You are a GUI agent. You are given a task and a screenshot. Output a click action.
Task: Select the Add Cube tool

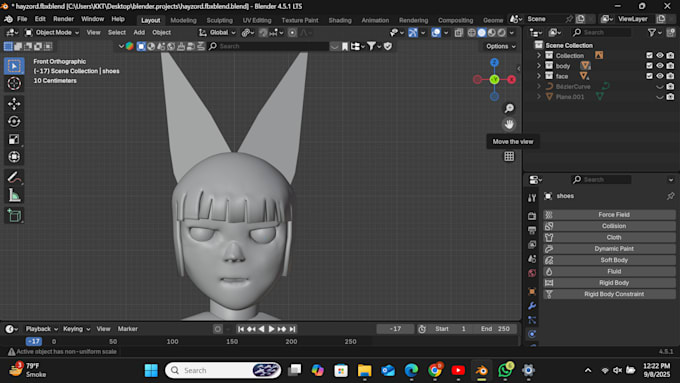click(14, 216)
